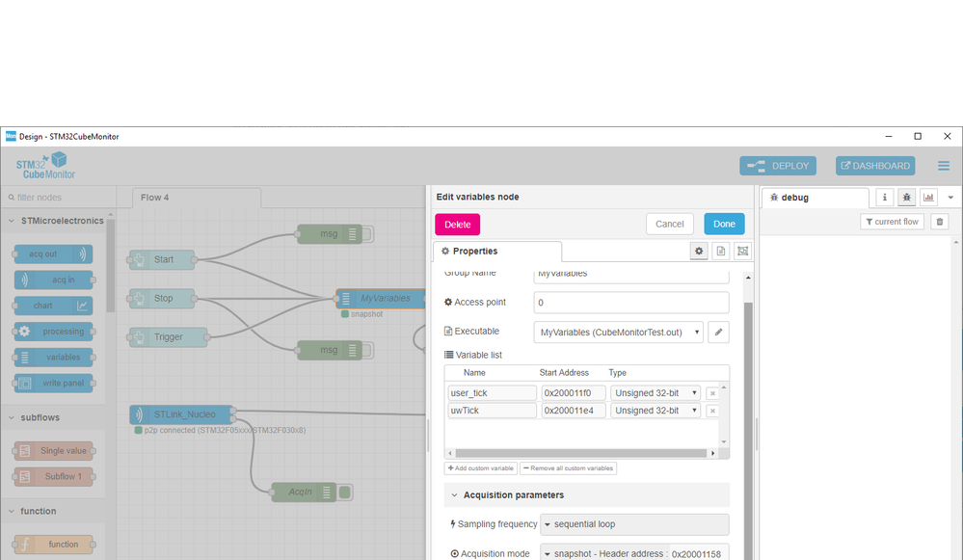Image resolution: width=963 pixels, height=560 pixels.
Task: Switch to the Flow 4 tab
Action: pyautogui.click(x=197, y=198)
